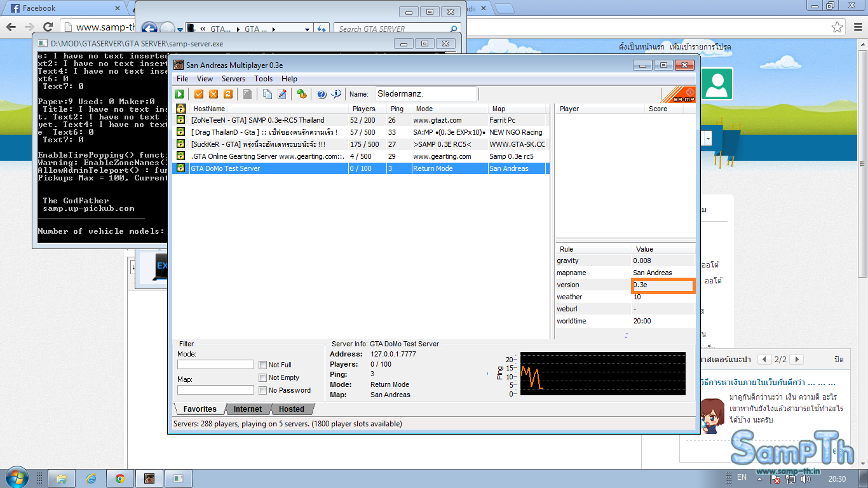This screenshot has width=868, height=488.
Task: Click lock icon of Drag ThailanD row
Action: pos(180,132)
